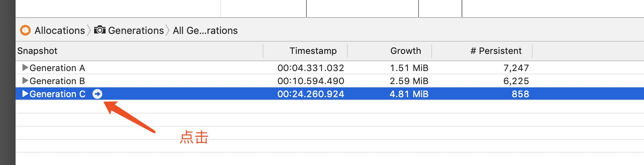This screenshot has width=644, height=165.
Task: Click timestamp 00:04.331.032 cell
Action: coord(311,68)
